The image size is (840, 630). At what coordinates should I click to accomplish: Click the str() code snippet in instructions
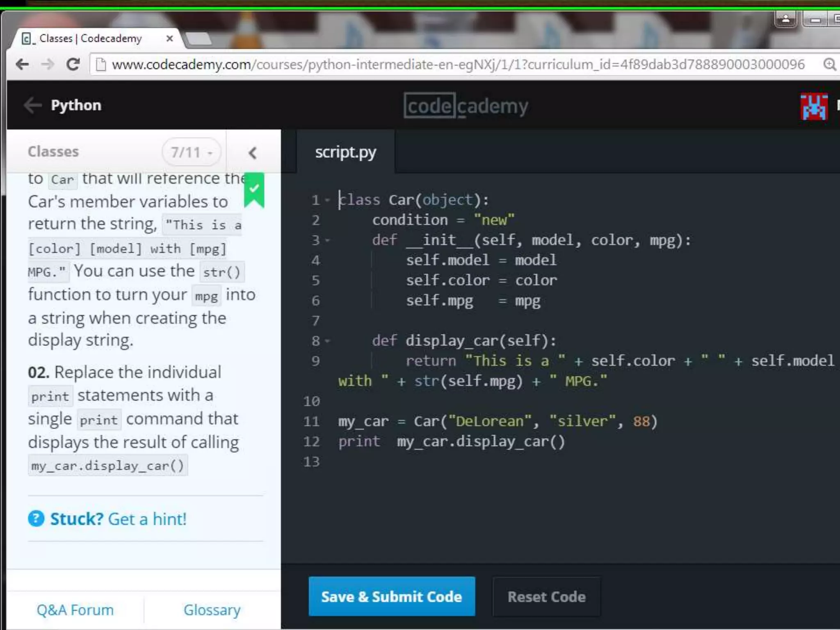[222, 272]
